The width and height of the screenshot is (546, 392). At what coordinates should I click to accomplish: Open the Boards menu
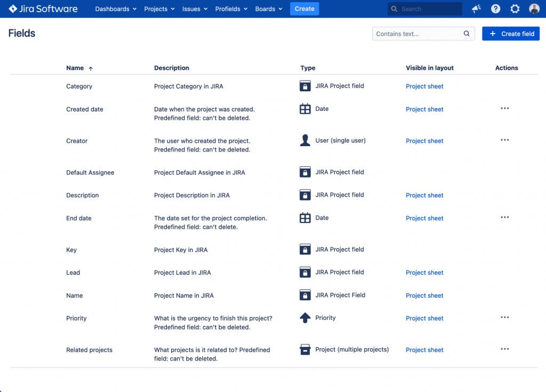268,9
